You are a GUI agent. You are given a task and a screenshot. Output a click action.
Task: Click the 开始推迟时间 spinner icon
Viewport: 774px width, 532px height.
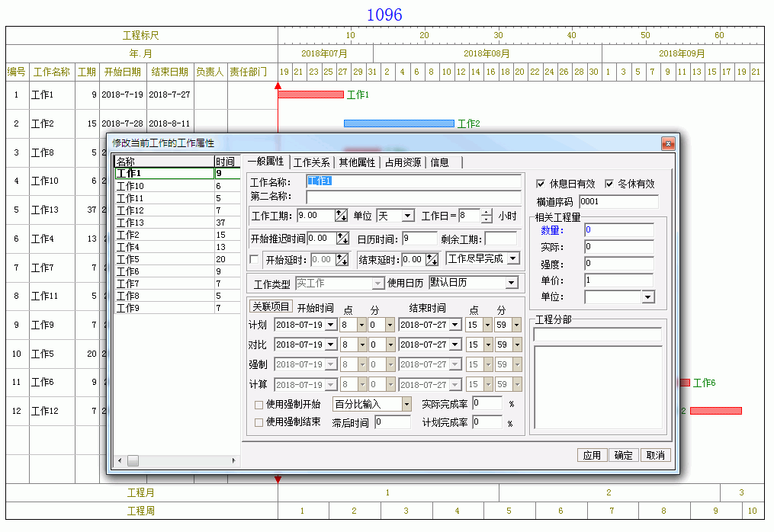click(342, 239)
